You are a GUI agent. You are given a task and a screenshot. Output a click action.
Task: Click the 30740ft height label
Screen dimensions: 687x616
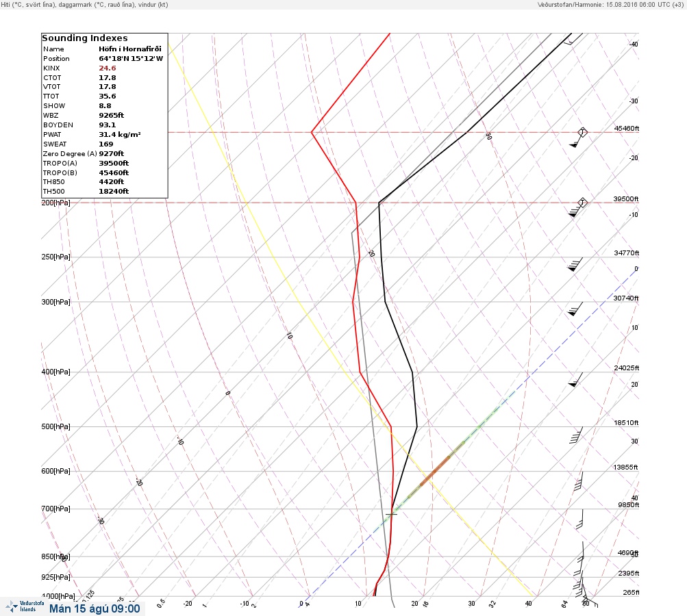626,298
